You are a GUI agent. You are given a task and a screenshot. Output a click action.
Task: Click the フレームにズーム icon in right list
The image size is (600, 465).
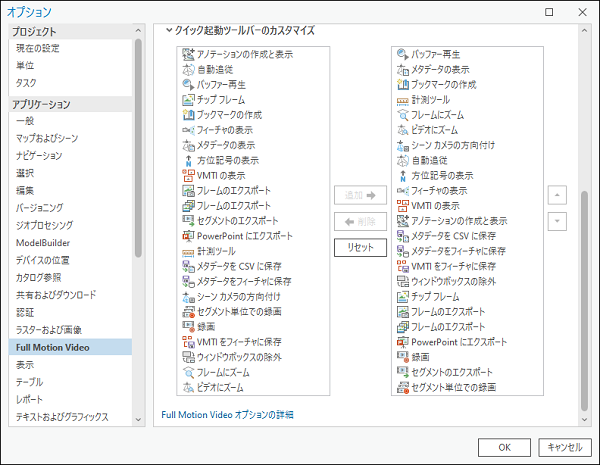point(403,115)
